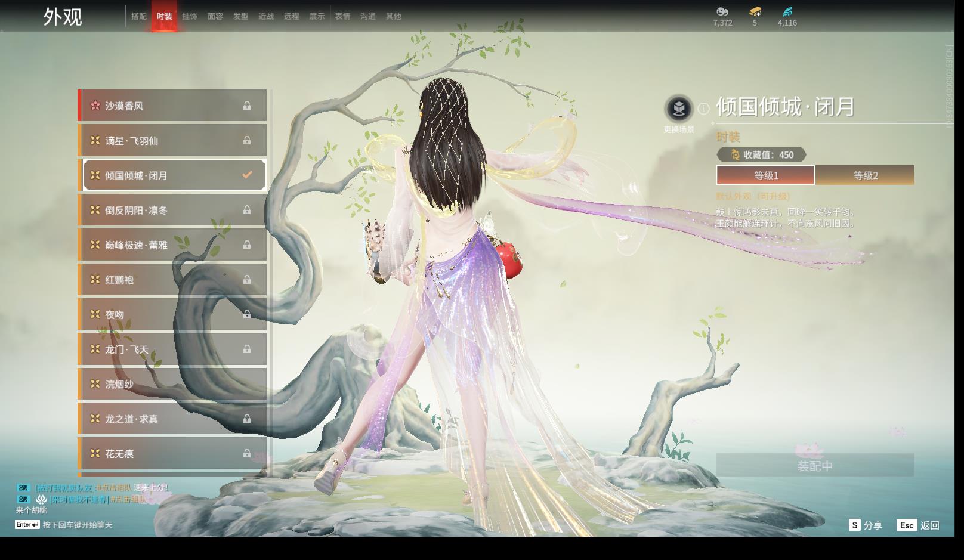Click 返回 to go back
The height and width of the screenshot is (560, 964).
[930, 525]
